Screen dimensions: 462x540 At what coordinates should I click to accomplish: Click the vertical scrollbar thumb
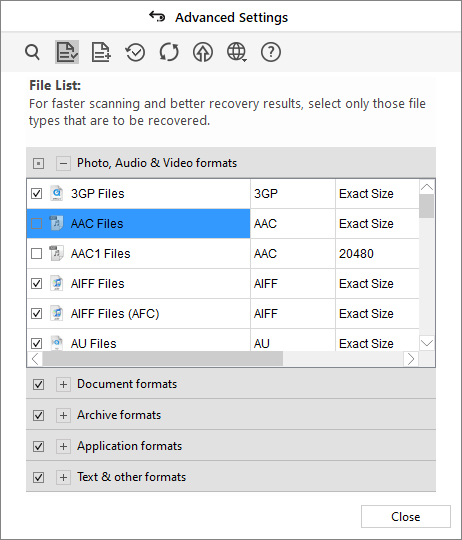point(427,206)
